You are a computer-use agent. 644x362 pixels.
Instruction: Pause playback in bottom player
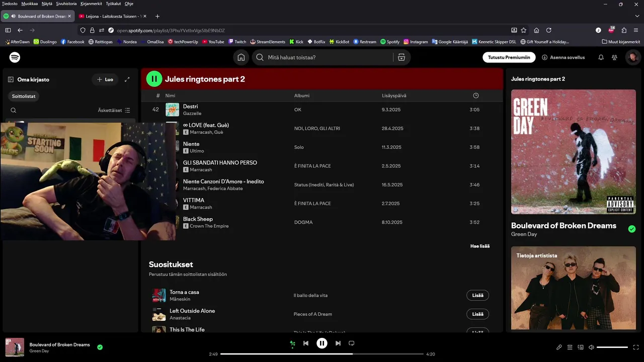322,343
